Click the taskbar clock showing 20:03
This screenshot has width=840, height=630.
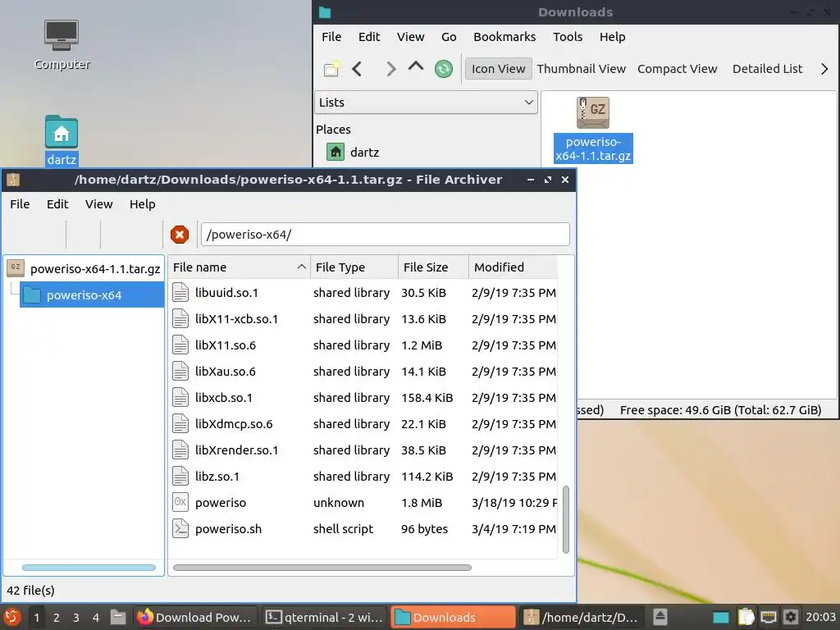click(x=820, y=617)
